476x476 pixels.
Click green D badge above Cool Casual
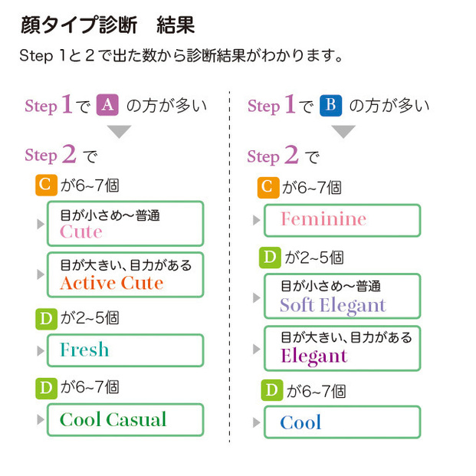[x=46, y=387]
